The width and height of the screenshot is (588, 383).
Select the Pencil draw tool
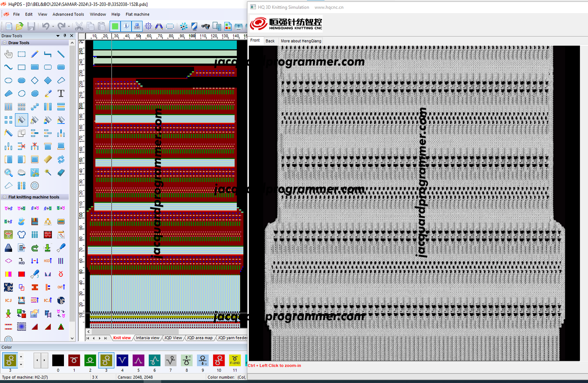click(35, 54)
